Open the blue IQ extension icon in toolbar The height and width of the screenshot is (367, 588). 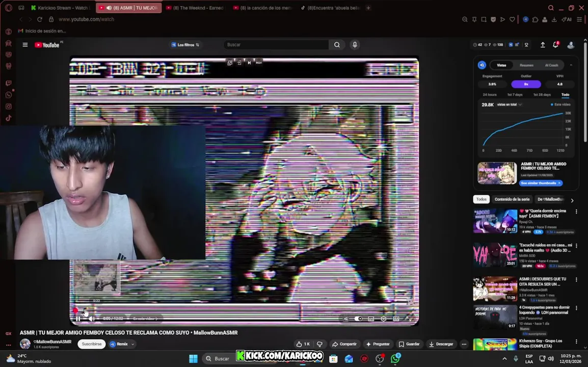525,19
